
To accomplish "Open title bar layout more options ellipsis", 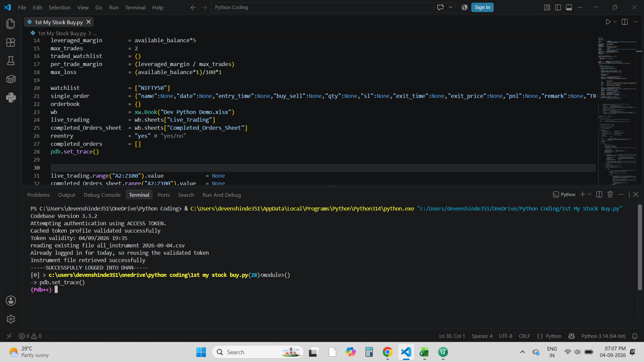I will click(580, 7).
